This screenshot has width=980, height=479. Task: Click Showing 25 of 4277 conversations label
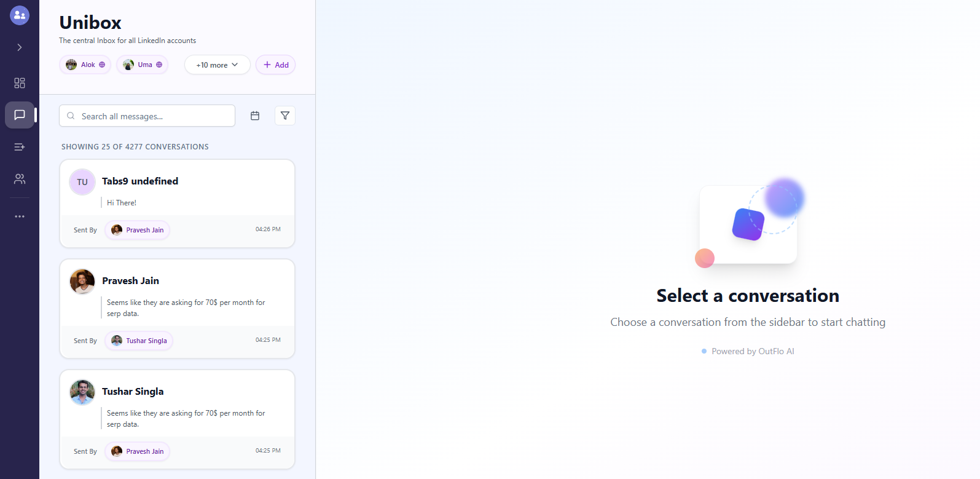coord(135,147)
